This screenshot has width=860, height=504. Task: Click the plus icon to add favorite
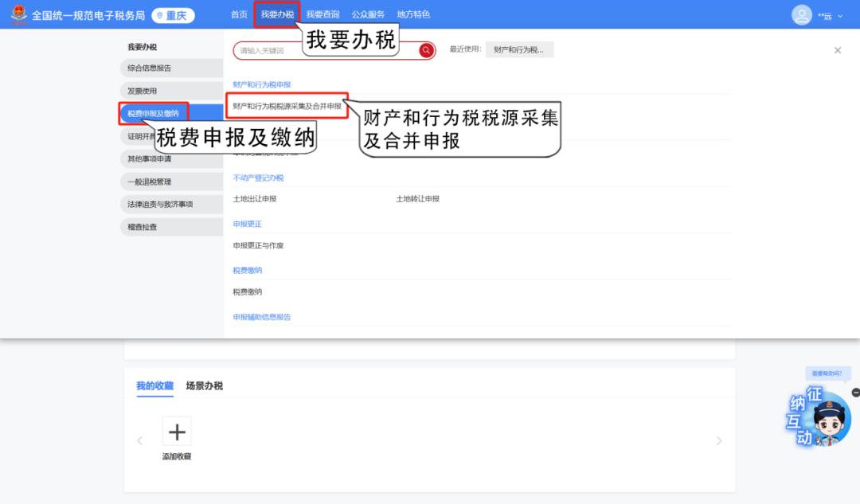point(177,432)
